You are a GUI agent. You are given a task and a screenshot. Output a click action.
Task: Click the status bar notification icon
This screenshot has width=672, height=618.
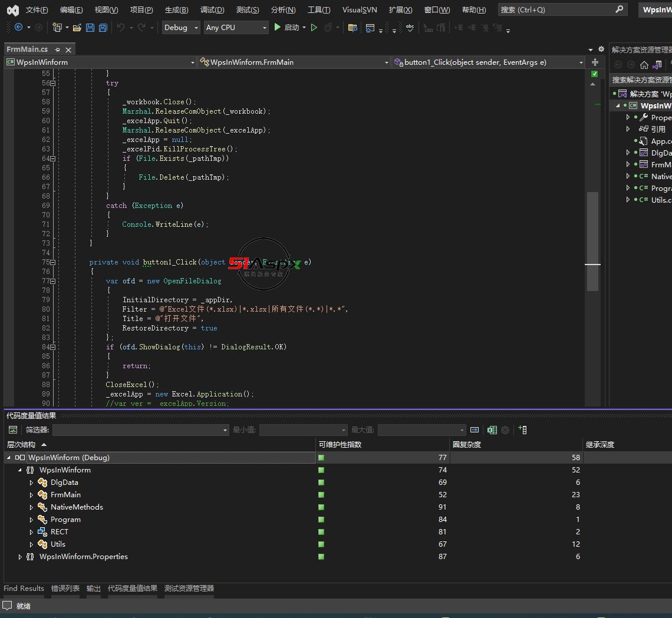click(7, 606)
